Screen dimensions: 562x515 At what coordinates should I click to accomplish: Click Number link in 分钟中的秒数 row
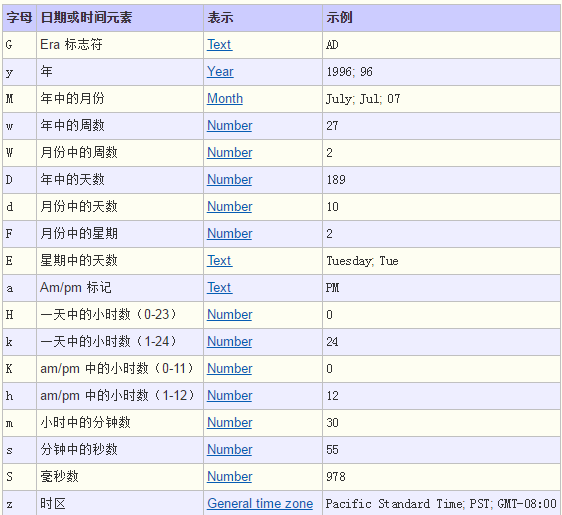click(230, 449)
